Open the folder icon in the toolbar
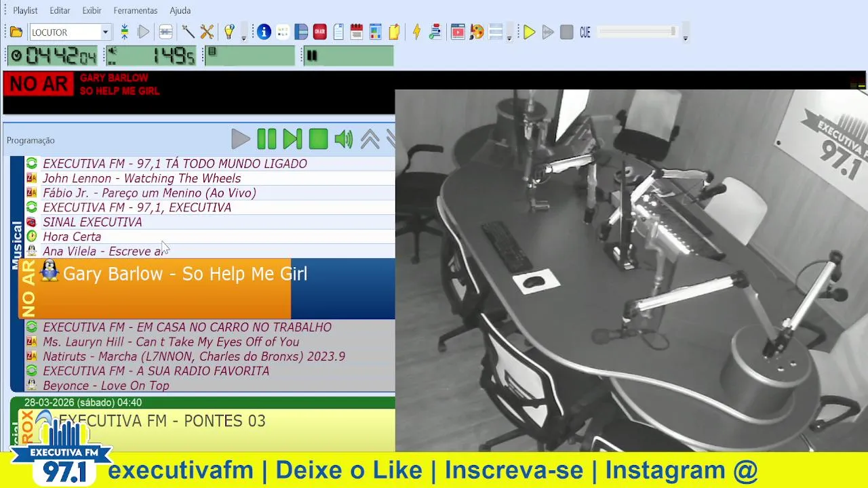 tap(16, 32)
